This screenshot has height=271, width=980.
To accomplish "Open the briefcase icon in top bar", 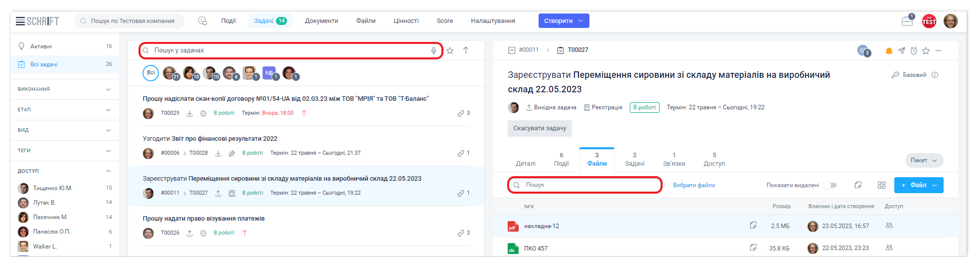I will pyautogui.click(x=907, y=21).
